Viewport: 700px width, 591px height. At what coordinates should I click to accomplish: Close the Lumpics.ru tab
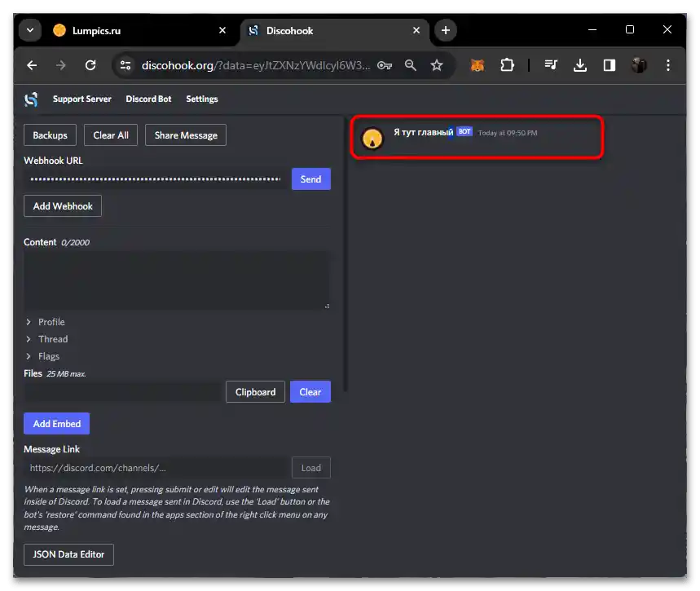tap(222, 30)
